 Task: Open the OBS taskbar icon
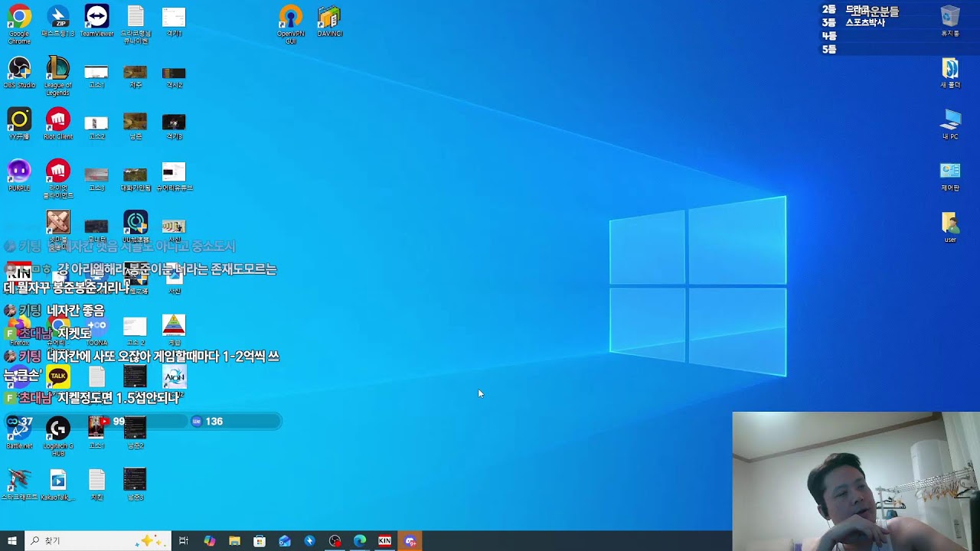[335, 541]
